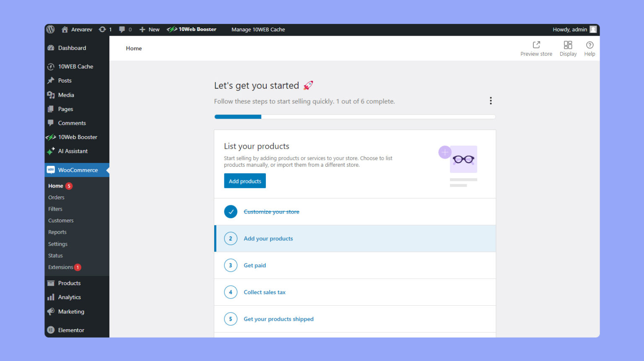Open the Preview store link

536,48
